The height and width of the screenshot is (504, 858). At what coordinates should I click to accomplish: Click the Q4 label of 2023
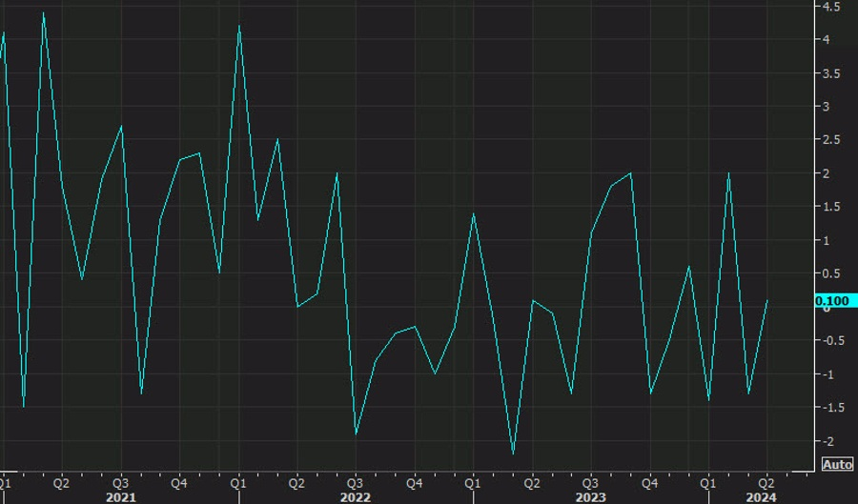(649, 484)
